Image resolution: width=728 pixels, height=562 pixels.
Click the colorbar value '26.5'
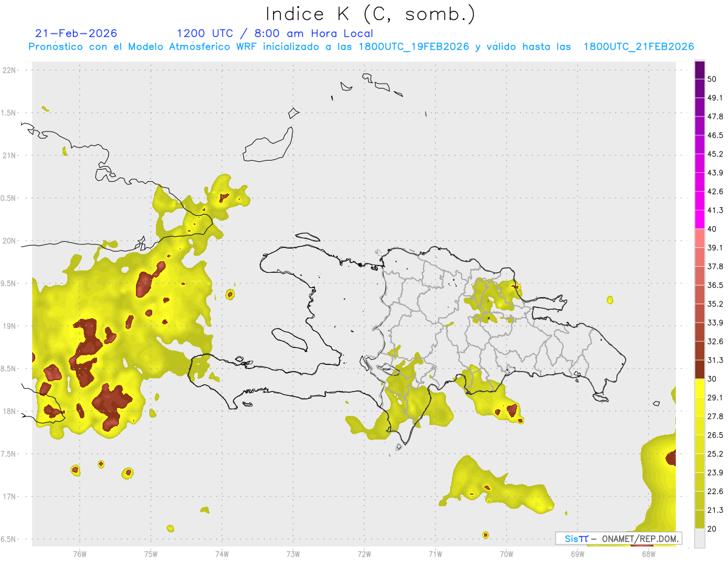[x=715, y=435]
